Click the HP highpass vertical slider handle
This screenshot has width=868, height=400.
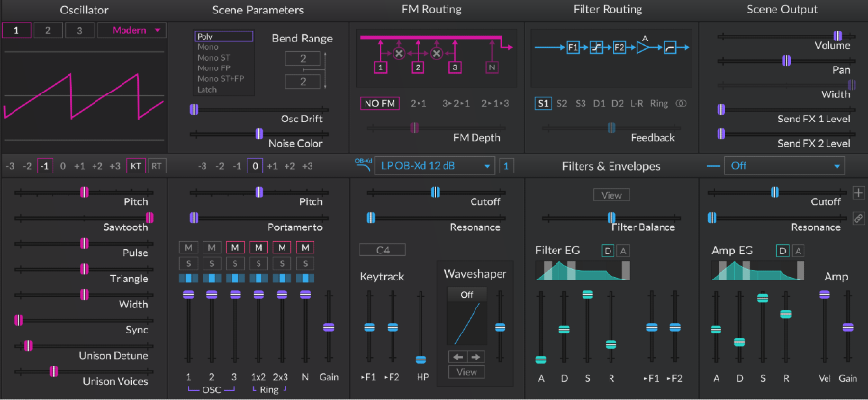click(420, 360)
